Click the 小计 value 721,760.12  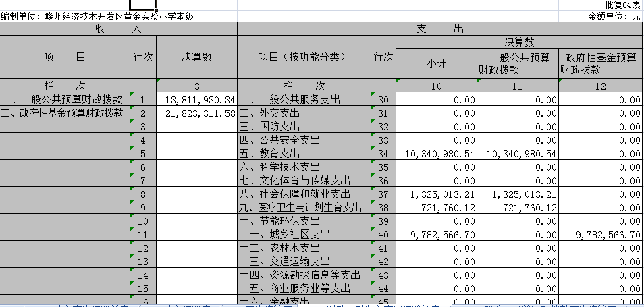pyautogui.click(x=436, y=207)
